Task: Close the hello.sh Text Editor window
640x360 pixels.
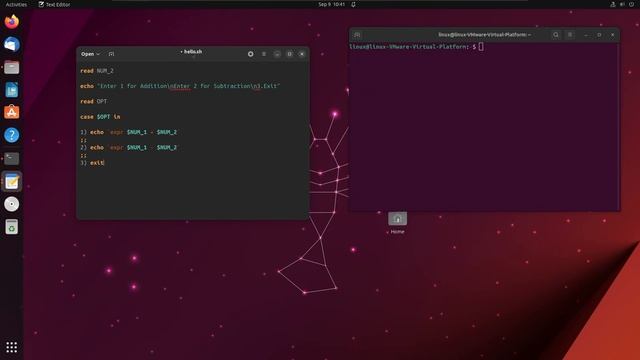Action: 302,54
